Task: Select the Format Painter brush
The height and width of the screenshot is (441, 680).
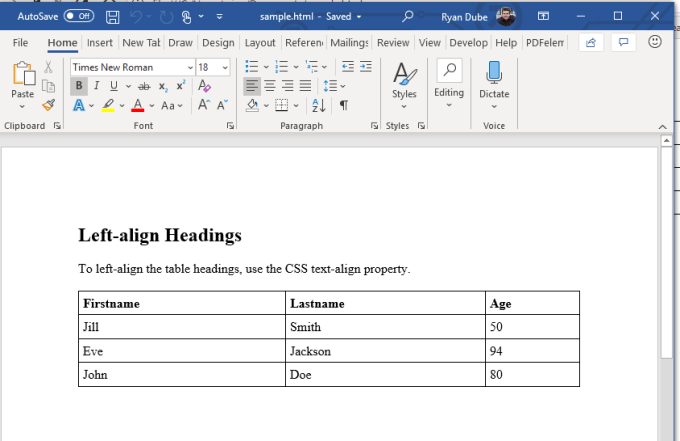Action: [x=49, y=105]
